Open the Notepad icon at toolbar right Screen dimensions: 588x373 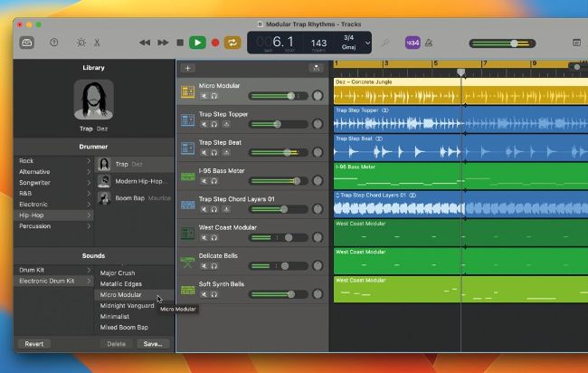pos(576,43)
